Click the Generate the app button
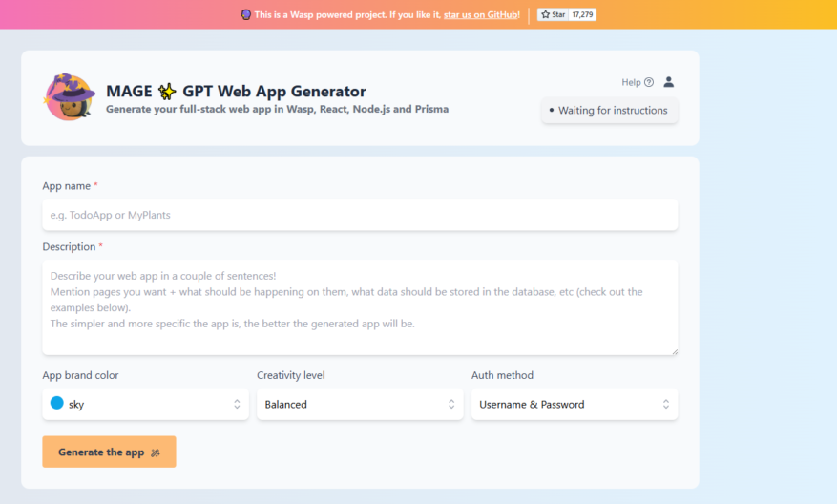 coord(109,451)
